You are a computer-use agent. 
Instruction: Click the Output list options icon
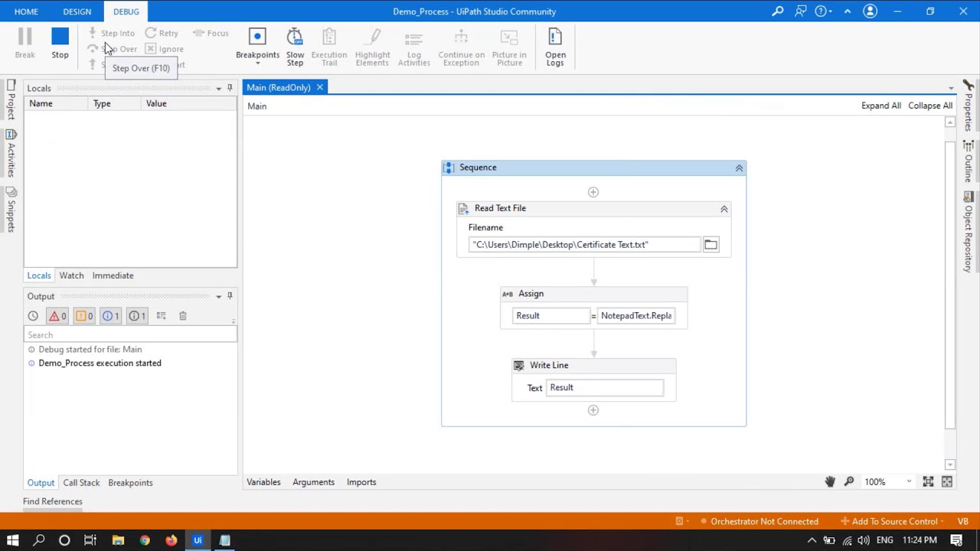(161, 315)
